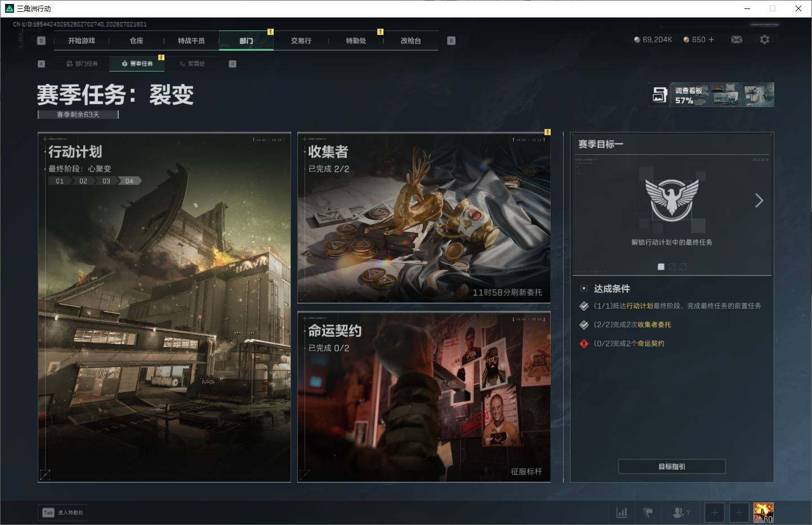Add premium currency with the plus sign
This screenshot has height=525, width=812.
click(x=711, y=39)
